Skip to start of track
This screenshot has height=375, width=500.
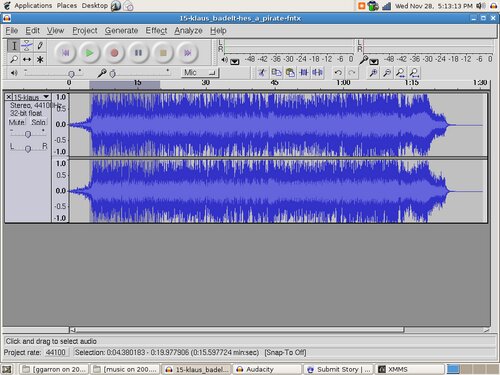65,53
